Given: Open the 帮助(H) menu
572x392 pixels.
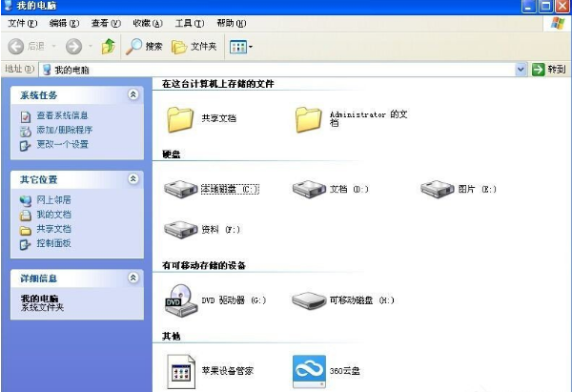Looking at the screenshot, I should pyautogui.click(x=232, y=23).
